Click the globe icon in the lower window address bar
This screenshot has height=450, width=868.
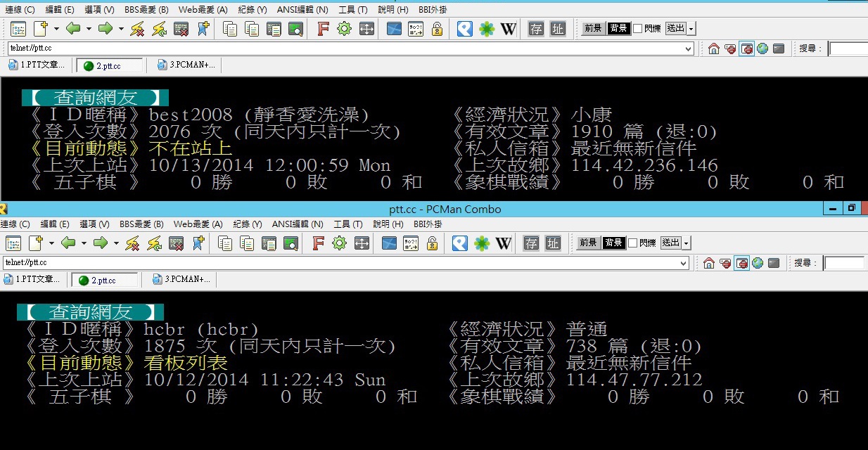(758, 263)
